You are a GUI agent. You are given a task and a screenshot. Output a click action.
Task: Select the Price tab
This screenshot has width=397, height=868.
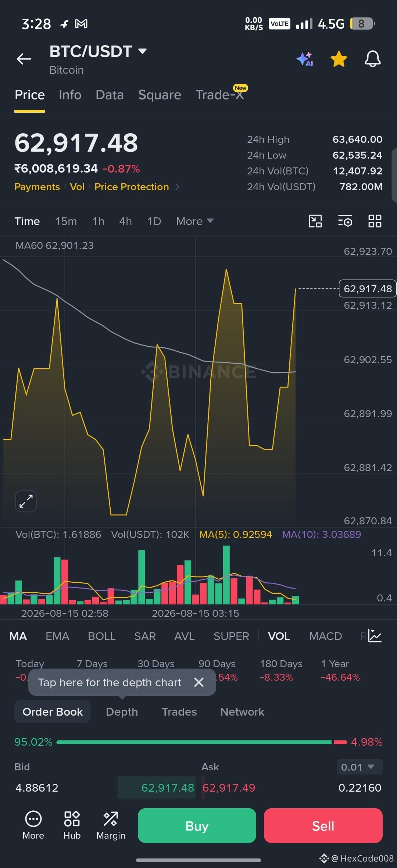(30, 95)
